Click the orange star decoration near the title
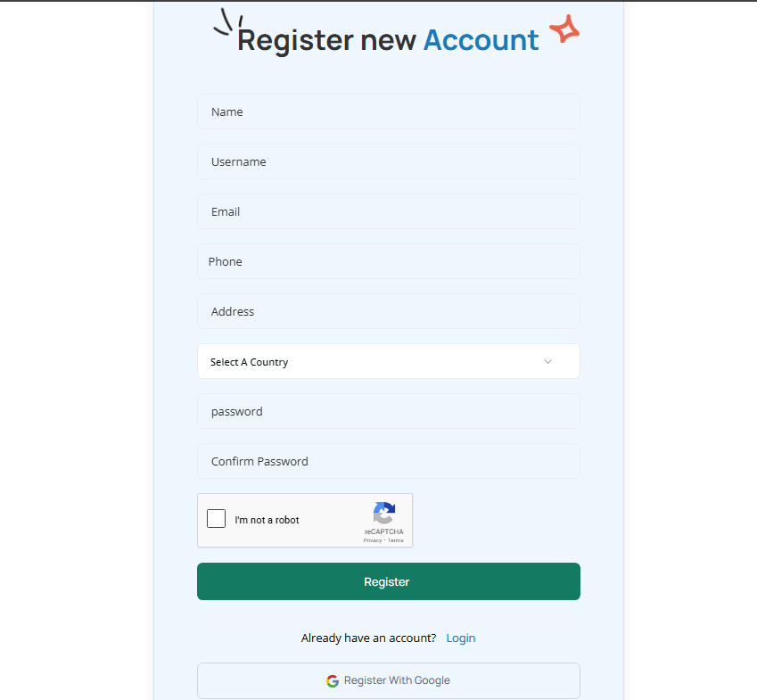The height and width of the screenshot is (700, 757). (564, 29)
